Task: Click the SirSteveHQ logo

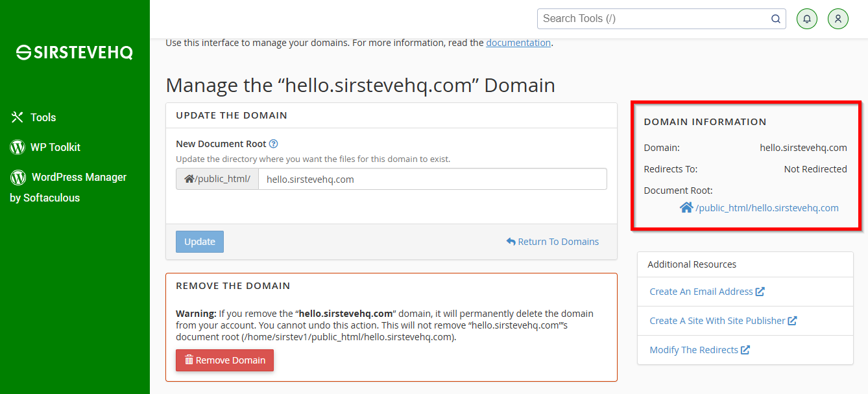Action: coord(75,52)
